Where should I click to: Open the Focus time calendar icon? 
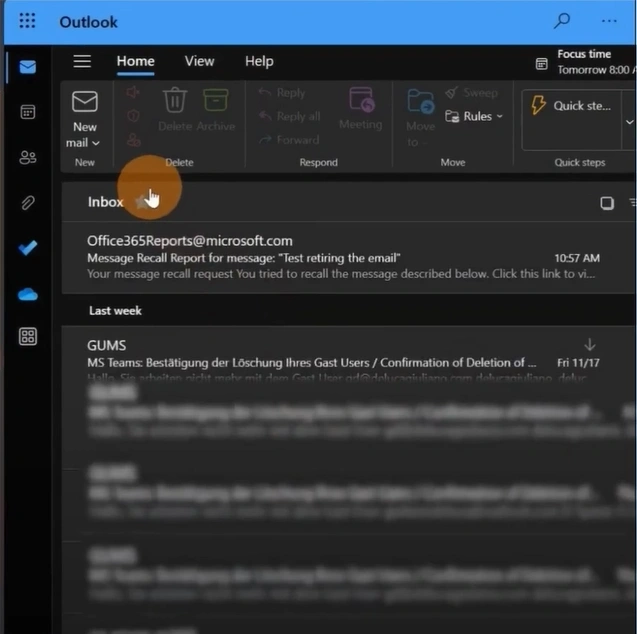(x=542, y=64)
